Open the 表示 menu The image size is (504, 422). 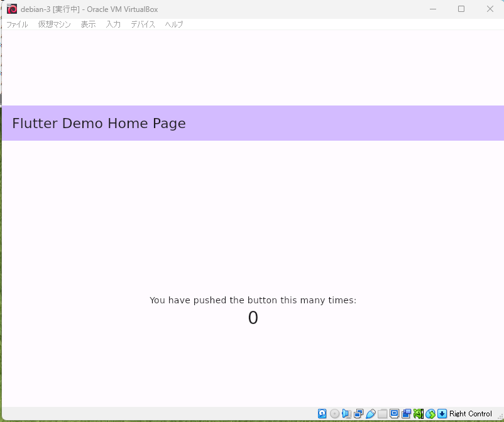(x=88, y=24)
